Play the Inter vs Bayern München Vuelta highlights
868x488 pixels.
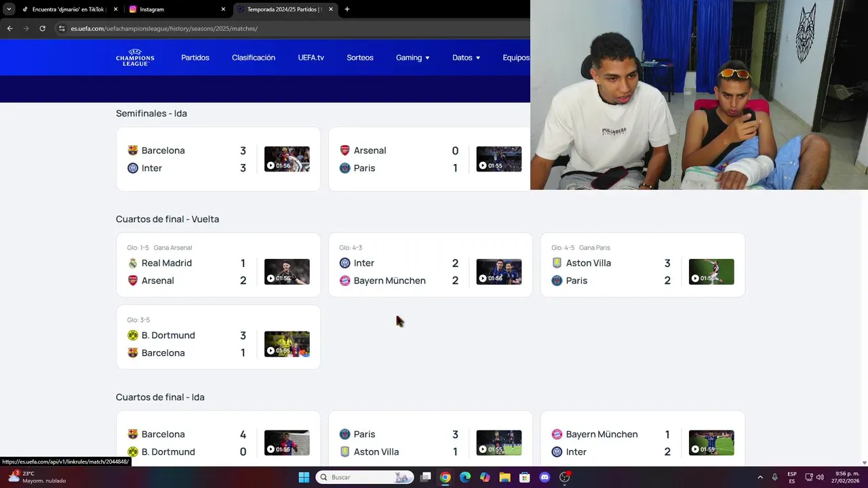click(499, 272)
